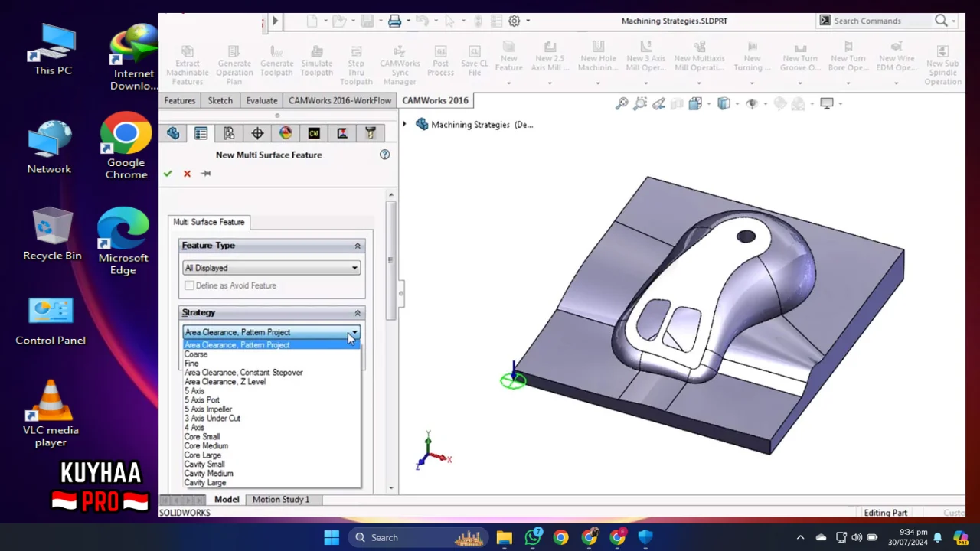The height and width of the screenshot is (551, 980).
Task: Open File Explorer from the taskbar
Action: click(x=504, y=537)
